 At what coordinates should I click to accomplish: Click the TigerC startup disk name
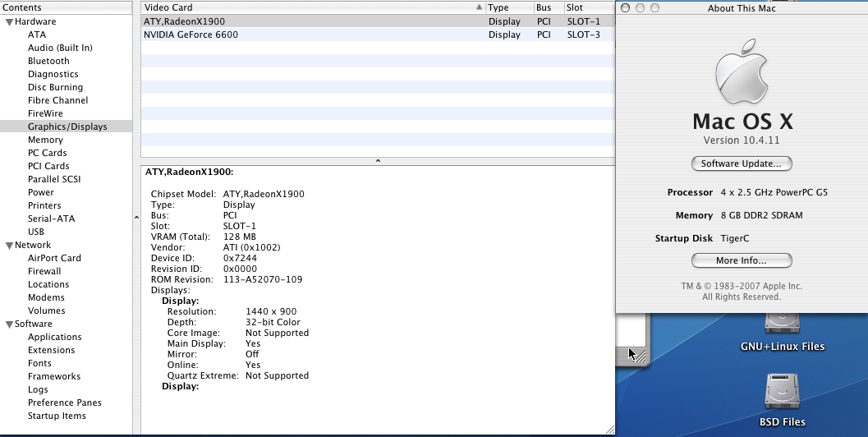pos(735,238)
